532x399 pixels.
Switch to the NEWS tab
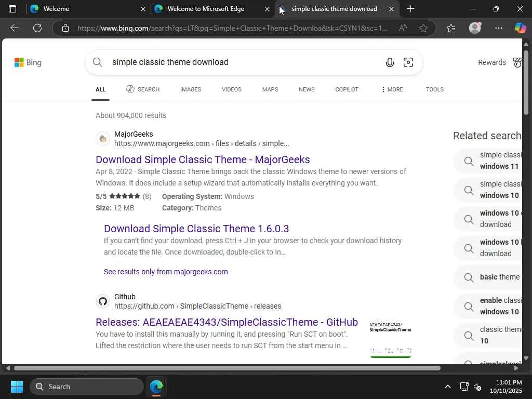[307, 89]
